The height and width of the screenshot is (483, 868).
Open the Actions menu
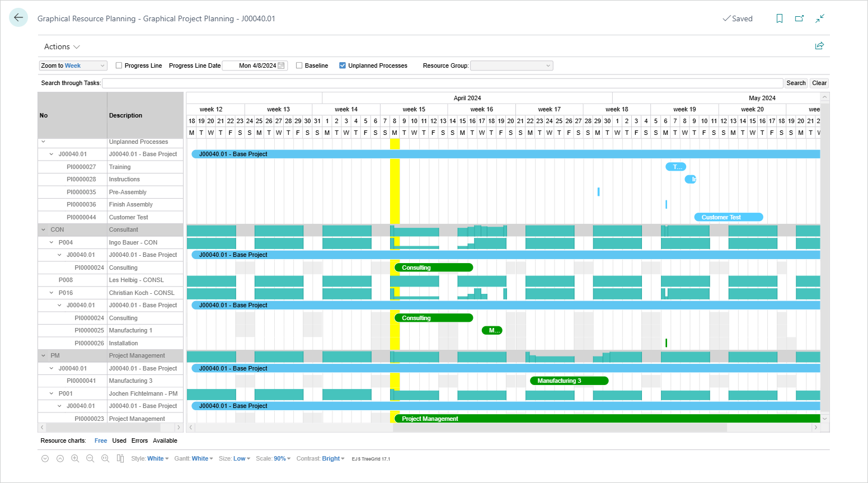(x=61, y=46)
